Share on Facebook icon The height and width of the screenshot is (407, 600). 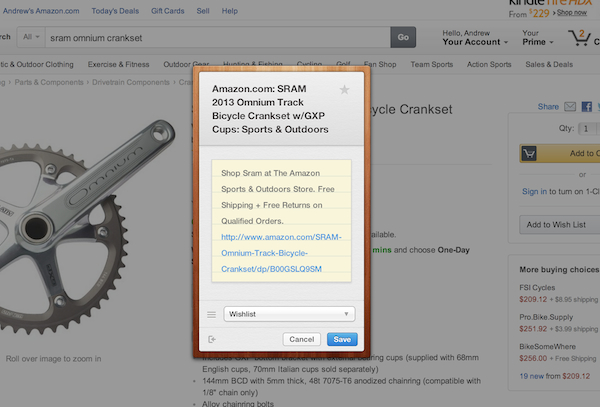tap(587, 106)
